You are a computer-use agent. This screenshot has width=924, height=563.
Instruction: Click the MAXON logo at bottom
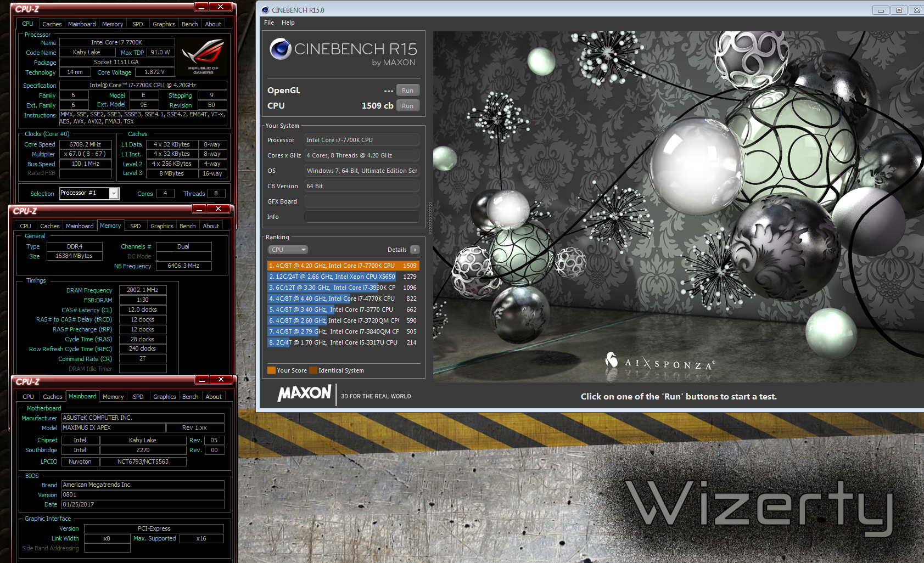tap(304, 393)
